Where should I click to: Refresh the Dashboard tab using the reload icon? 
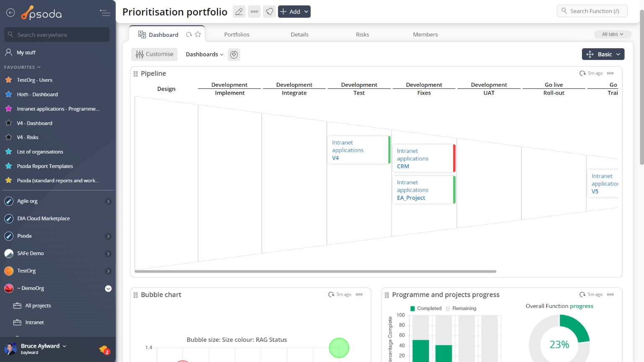(x=189, y=35)
